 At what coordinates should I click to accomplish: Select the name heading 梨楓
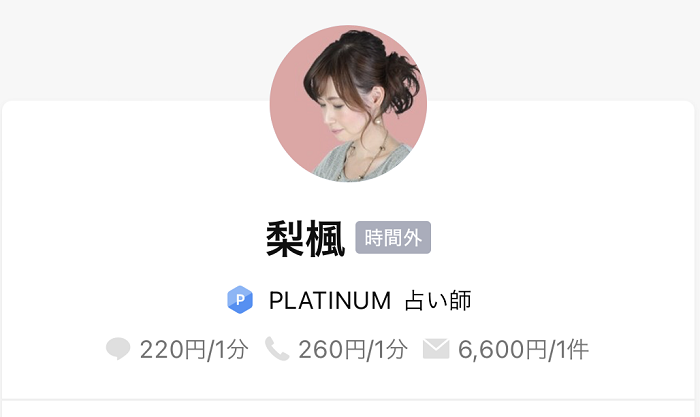pyautogui.click(x=306, y=239)
